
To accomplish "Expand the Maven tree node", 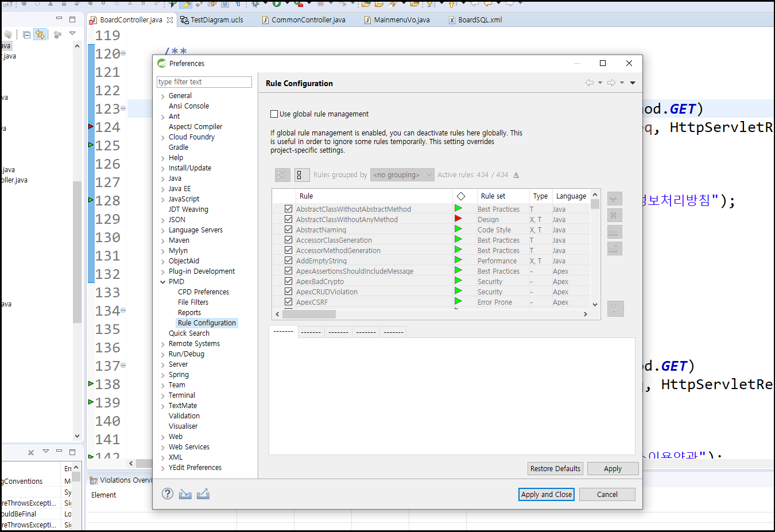I will pos(163,240).
